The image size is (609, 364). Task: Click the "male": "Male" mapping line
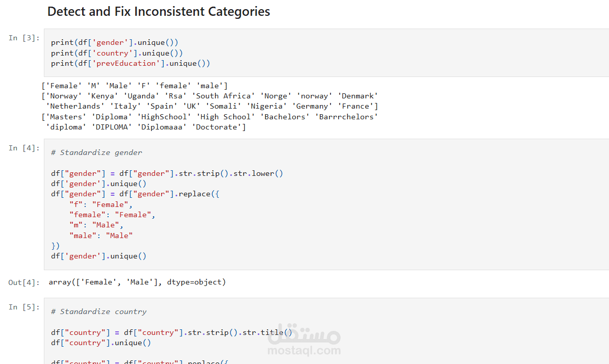tap(101, 236)
